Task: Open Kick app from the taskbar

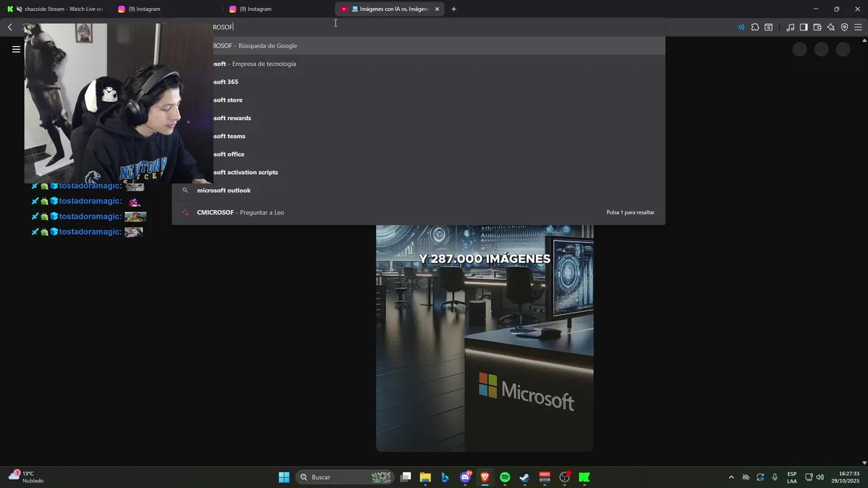Action: [x=584, y=477]
